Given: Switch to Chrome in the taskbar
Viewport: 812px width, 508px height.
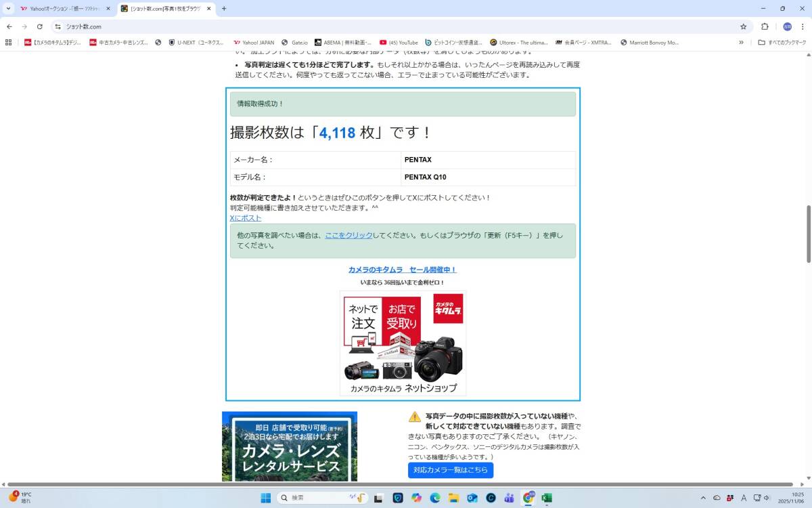Looking at the screenshot, I should coord(528,498).
